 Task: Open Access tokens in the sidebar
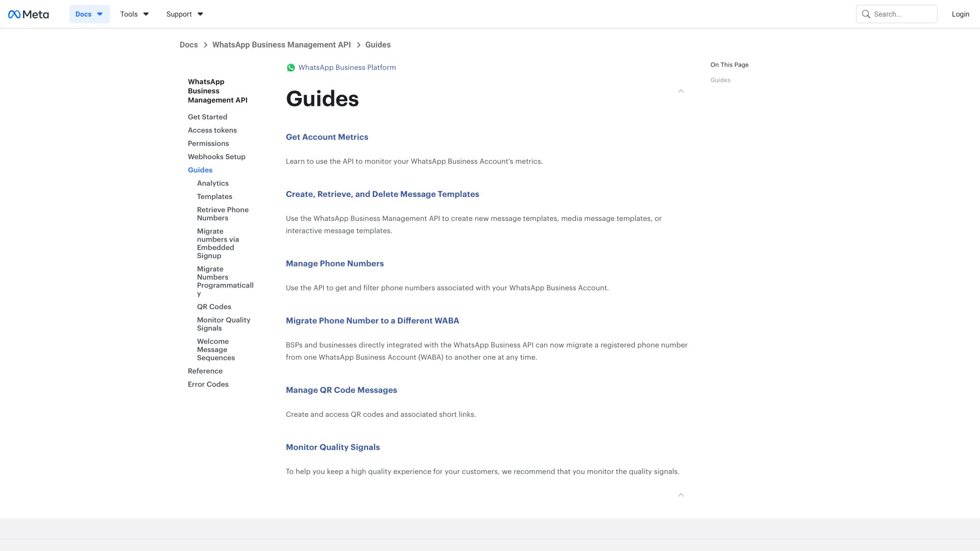pyautogui.click(x=212, y=130)
